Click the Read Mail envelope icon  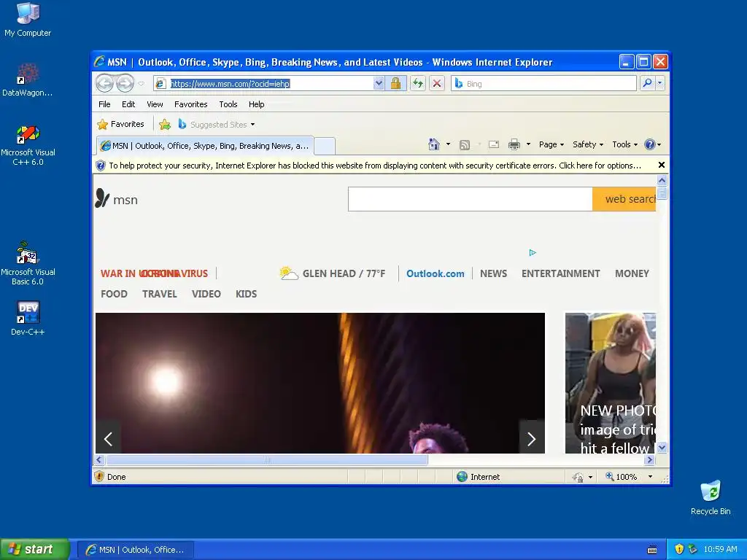494,144
